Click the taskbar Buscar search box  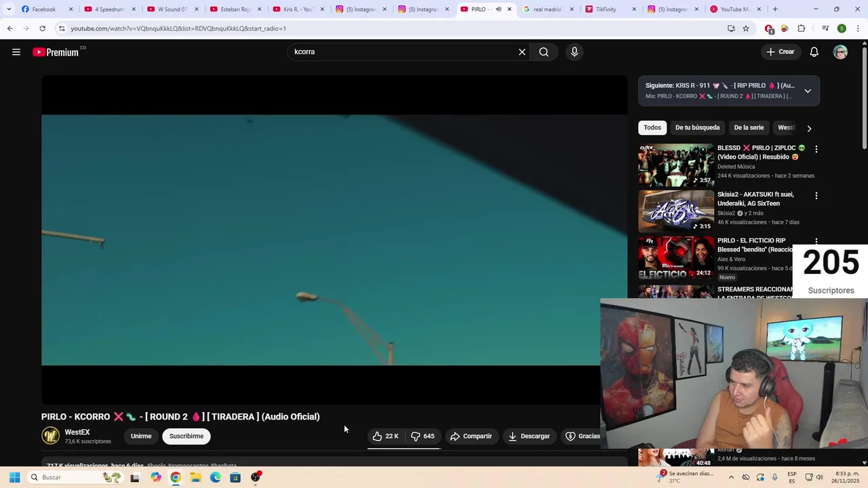[x=75, y=477]
